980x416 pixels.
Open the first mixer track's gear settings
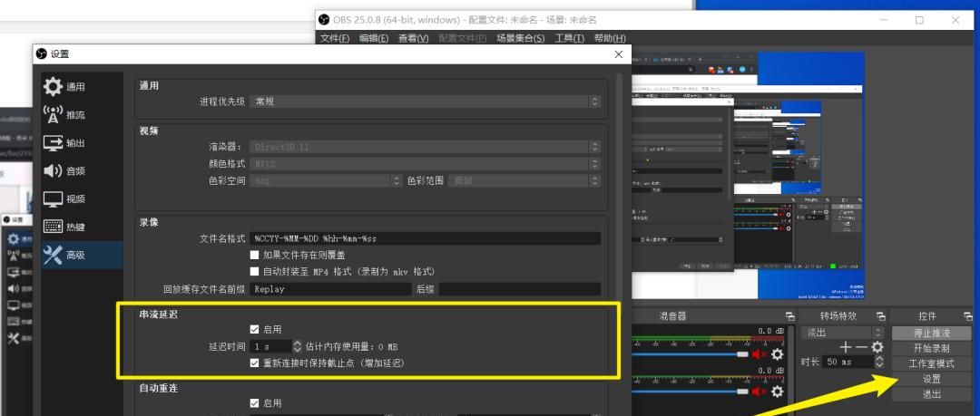click(x=777, y=354)
